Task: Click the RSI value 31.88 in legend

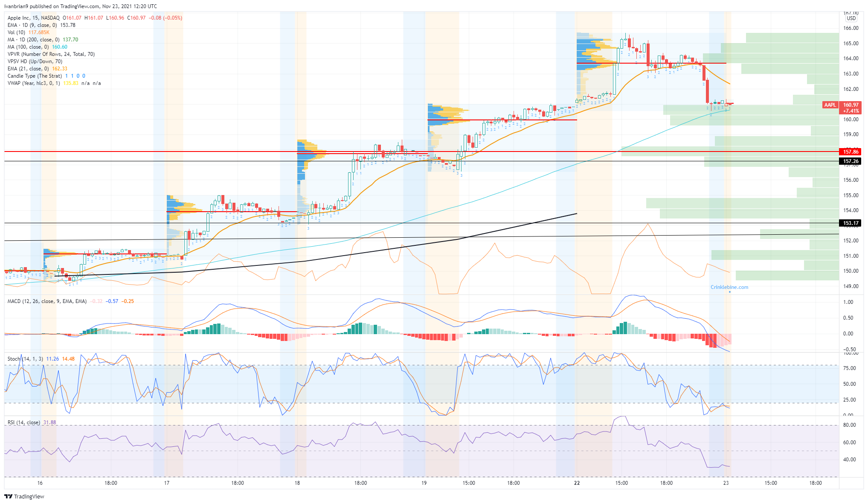Action: (x=49, y=422)
